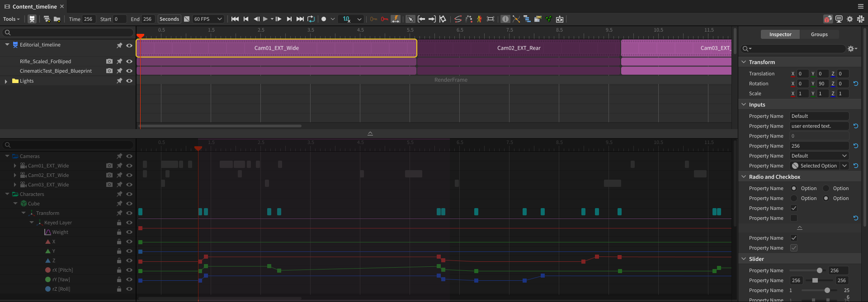Collapse the Editorial_timeline track
The height and width of the screenshot is (302, 868).
(7, 45)
